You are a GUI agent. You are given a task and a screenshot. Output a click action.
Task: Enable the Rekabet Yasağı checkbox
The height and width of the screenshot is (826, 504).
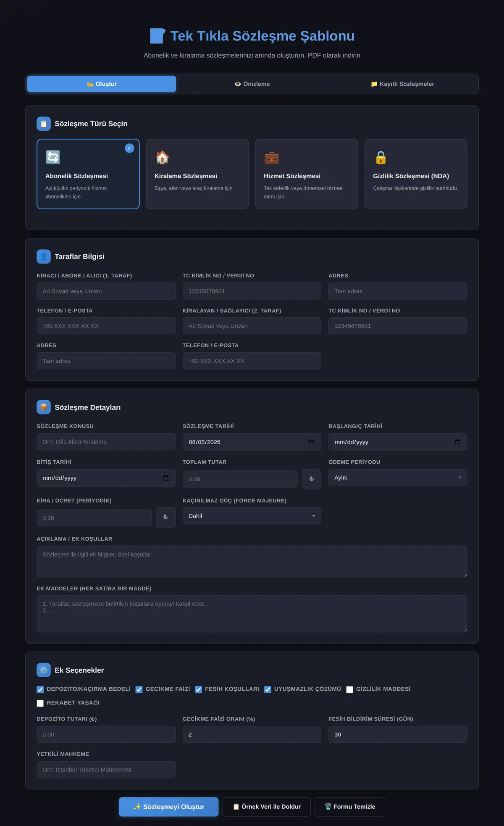click(x=40, y=703)
